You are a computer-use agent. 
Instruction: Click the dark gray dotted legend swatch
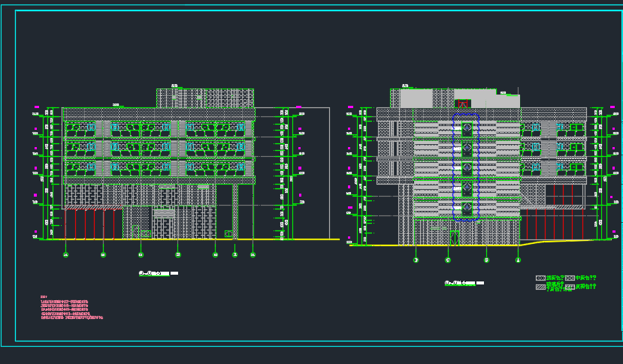point(540,278)
